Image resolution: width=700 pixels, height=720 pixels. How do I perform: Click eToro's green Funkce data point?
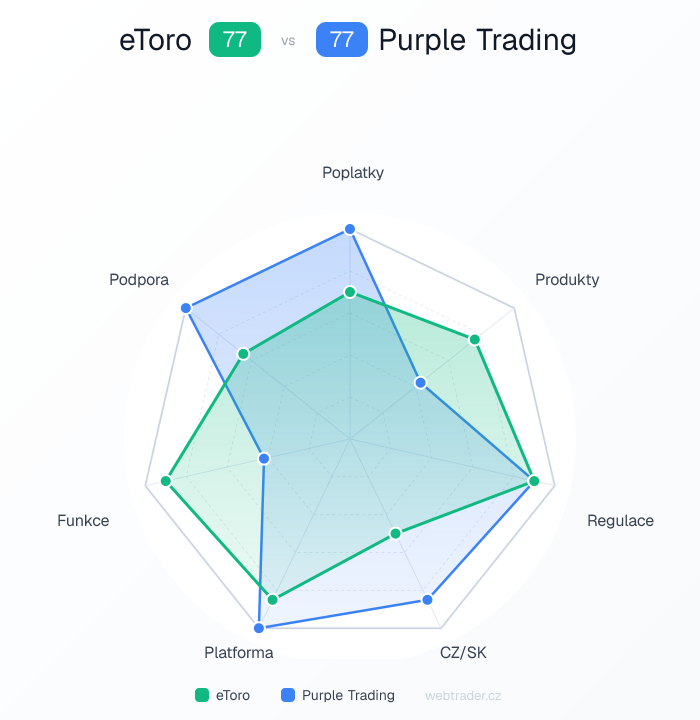point(167,481)
